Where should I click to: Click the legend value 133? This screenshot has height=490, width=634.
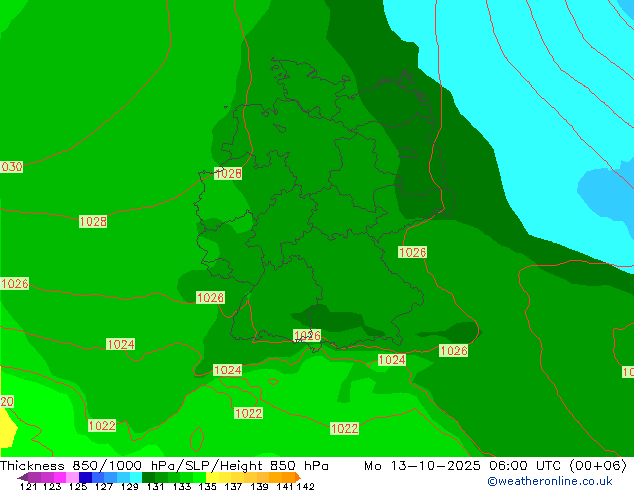point(182,486)
